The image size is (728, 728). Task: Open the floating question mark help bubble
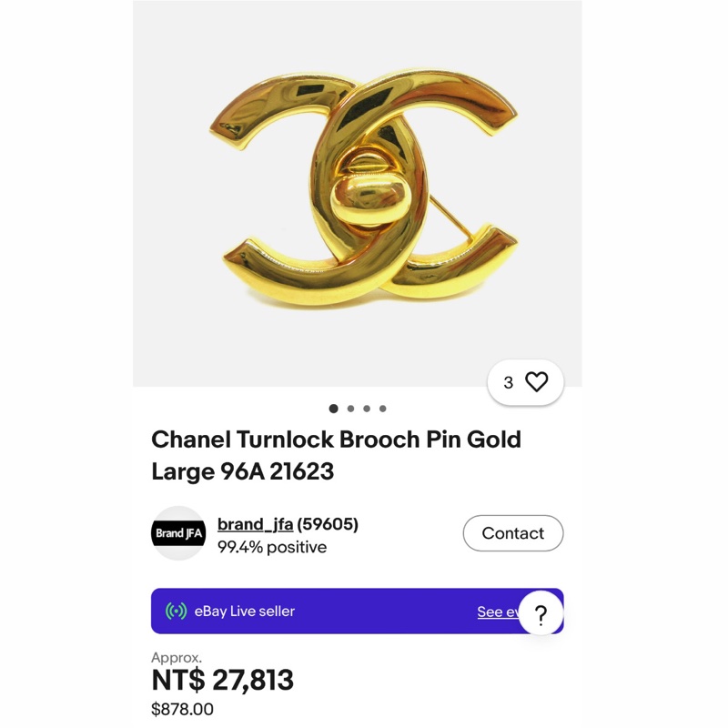pos(540,616)
